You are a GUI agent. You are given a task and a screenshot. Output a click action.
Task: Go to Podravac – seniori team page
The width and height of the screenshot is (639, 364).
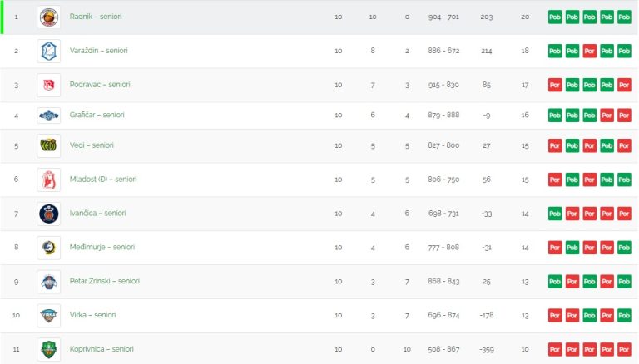100,85
